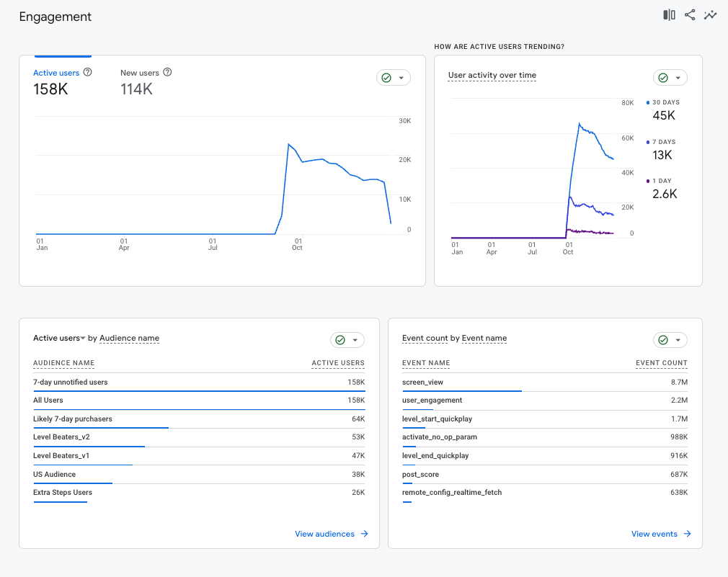The image size is (728, 577).
Task: Click the View audiences link
Action: (x=325, y=534)
